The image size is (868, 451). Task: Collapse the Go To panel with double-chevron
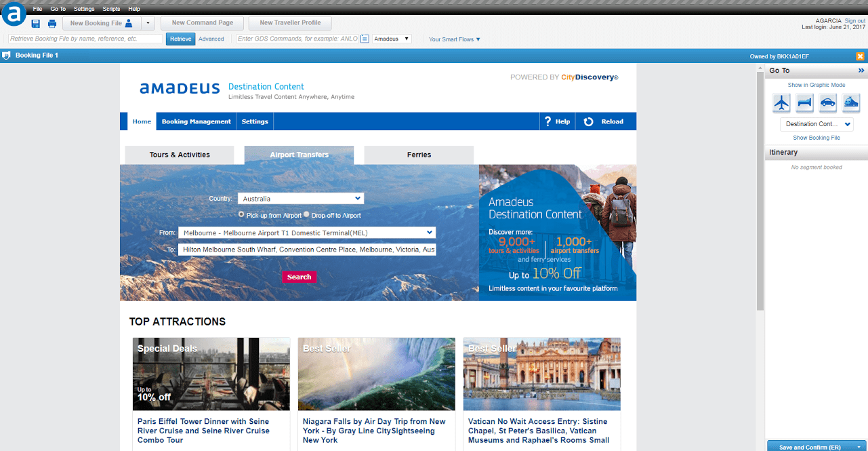point(861,71)
